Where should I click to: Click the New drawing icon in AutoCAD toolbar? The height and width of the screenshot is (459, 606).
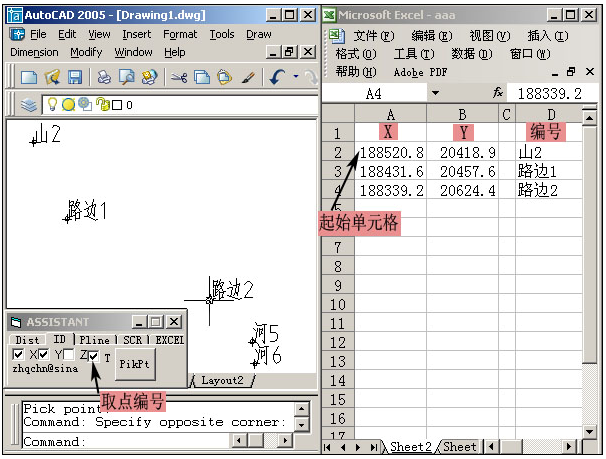(x=29, y=77)
